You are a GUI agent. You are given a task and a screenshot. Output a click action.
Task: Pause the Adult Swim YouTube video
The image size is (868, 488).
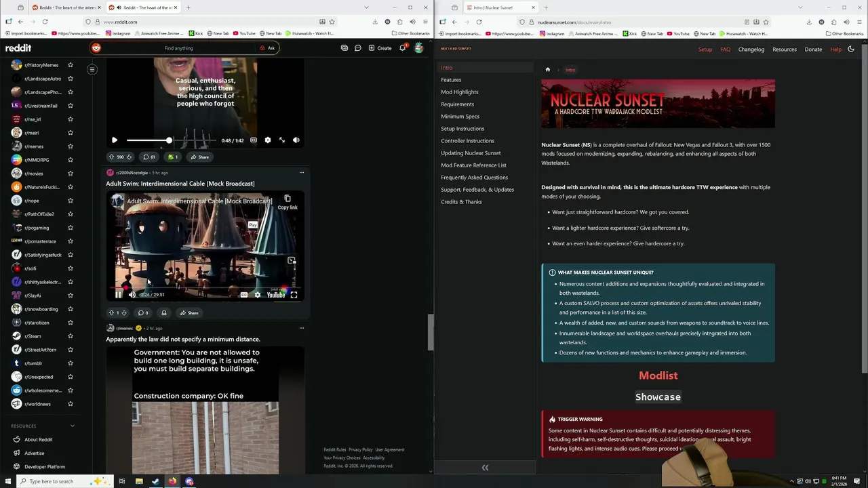coord(118,295)
